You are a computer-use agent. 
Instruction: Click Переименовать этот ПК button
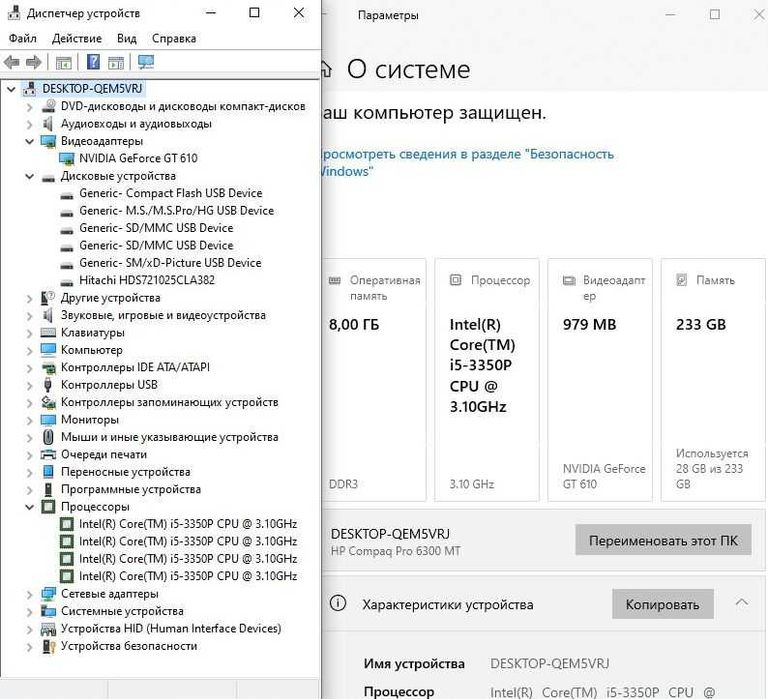(x=663, y=540)
